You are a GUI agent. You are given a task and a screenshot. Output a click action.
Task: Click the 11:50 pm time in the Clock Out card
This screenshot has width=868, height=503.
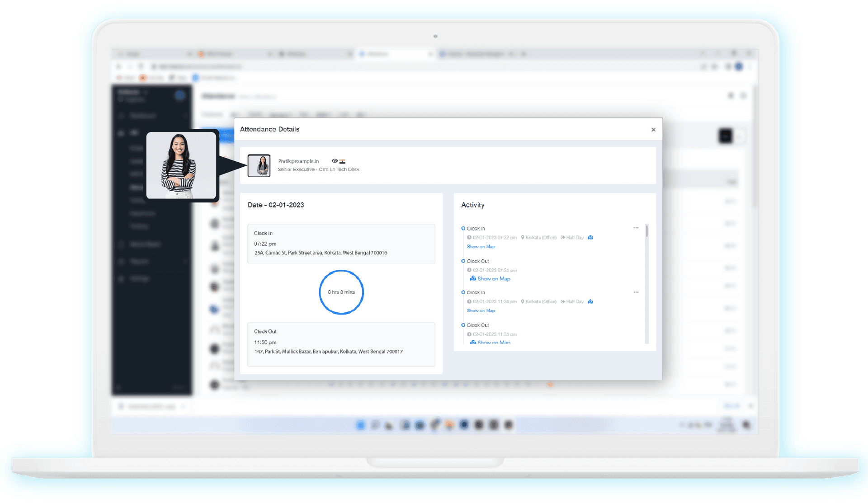265,343
